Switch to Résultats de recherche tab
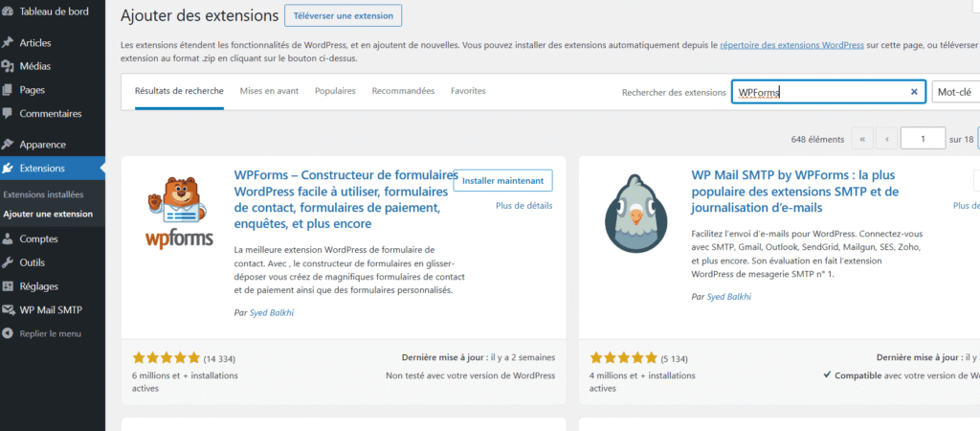Viewport: 980px width, 431px height. click(x=179, y=91)
